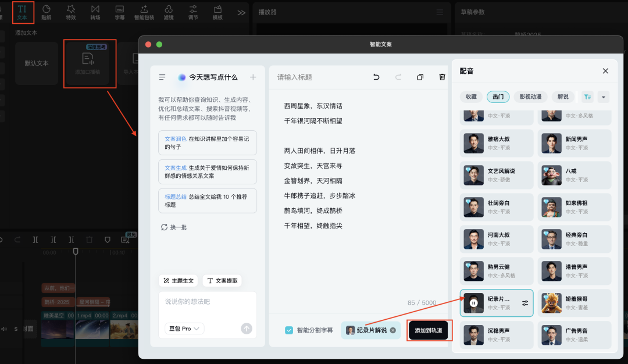Switch to the 收藏 voice tab
Viewport: 628px width, 364px height.
(472, 97)
